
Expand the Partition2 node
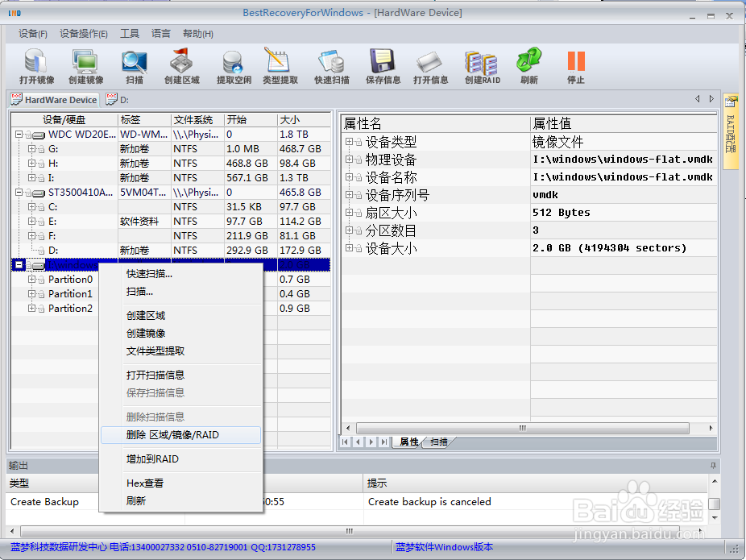31,309
